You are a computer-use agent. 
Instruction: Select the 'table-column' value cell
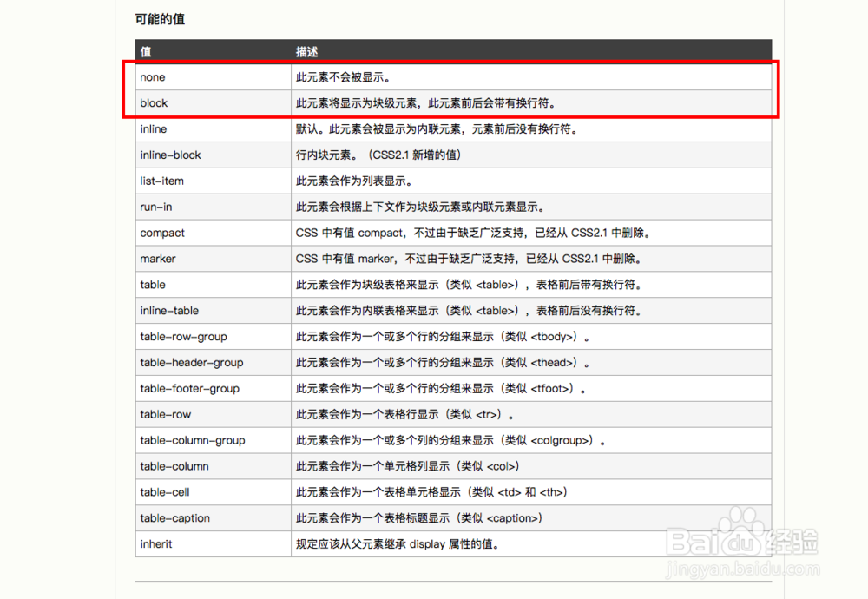pyautogui.click(x=214, y=467)
